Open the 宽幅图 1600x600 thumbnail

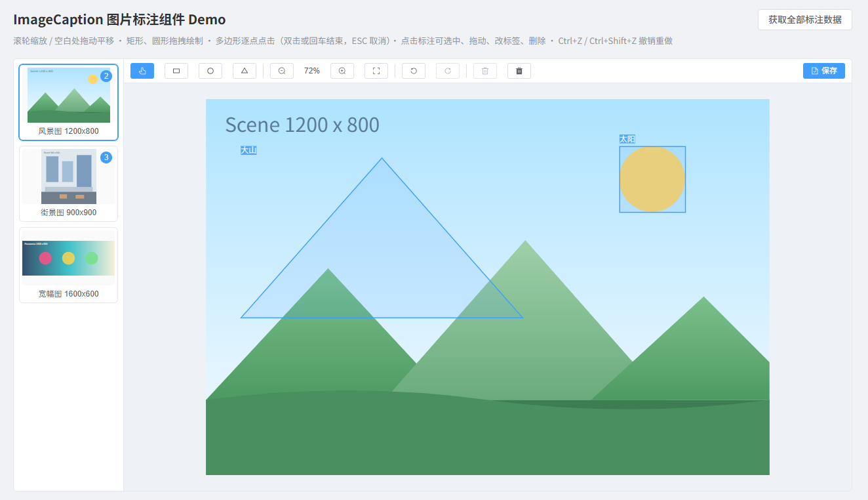[69, 265]
